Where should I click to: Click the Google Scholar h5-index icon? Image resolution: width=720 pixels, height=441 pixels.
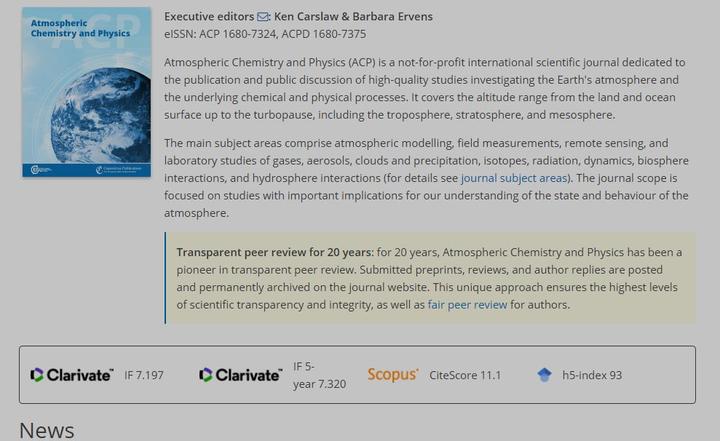pos(544,375)
